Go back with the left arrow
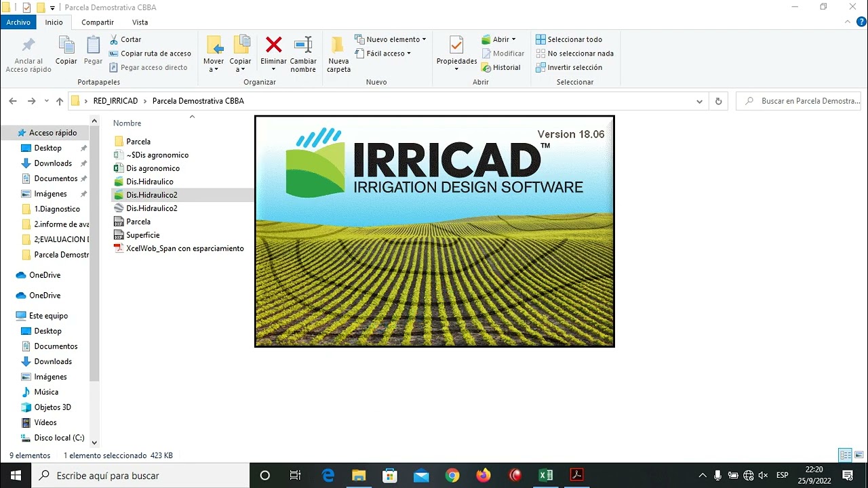868x488 pixels. pyautogui.click(x=13, y=101)
